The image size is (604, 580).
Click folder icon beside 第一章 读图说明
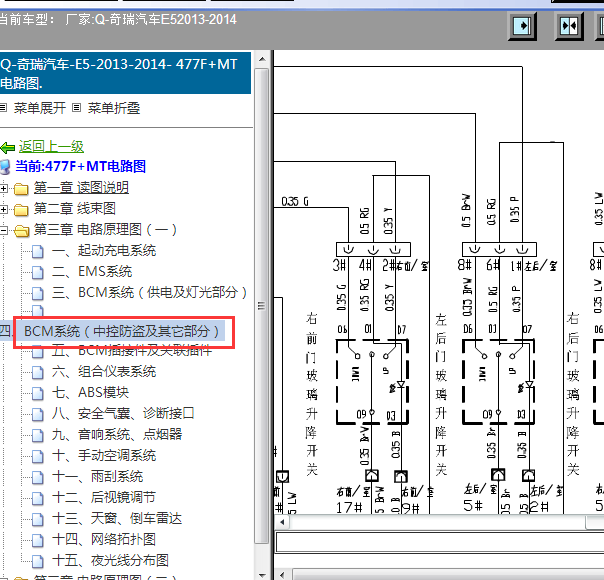[21, 189]
